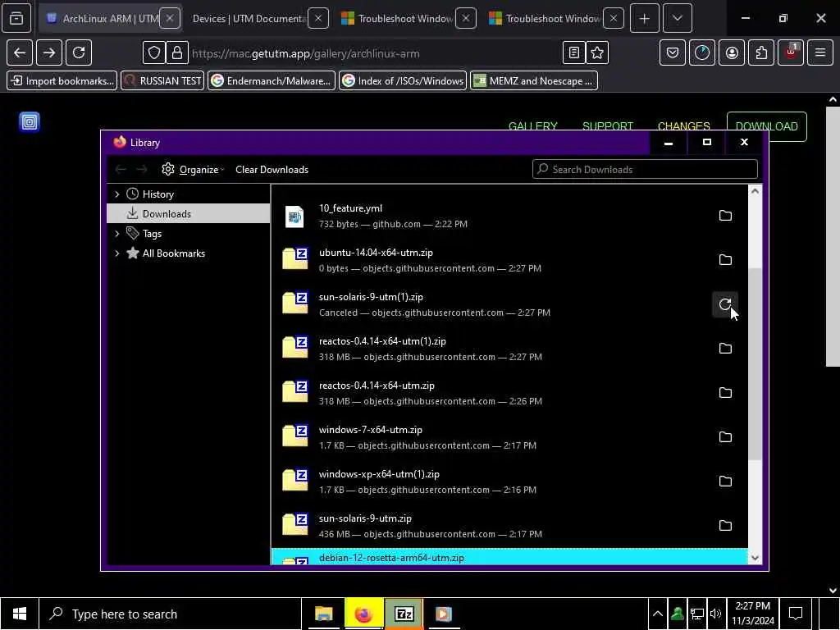Select All Bookmarks in the sidebar
Viewport: 840px width, 630px height.
tap(174, 253)
